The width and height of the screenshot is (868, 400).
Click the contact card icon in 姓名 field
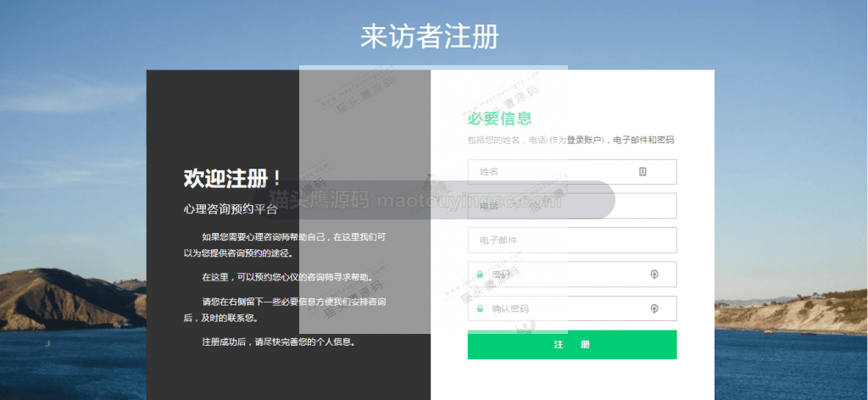[643, 171]
